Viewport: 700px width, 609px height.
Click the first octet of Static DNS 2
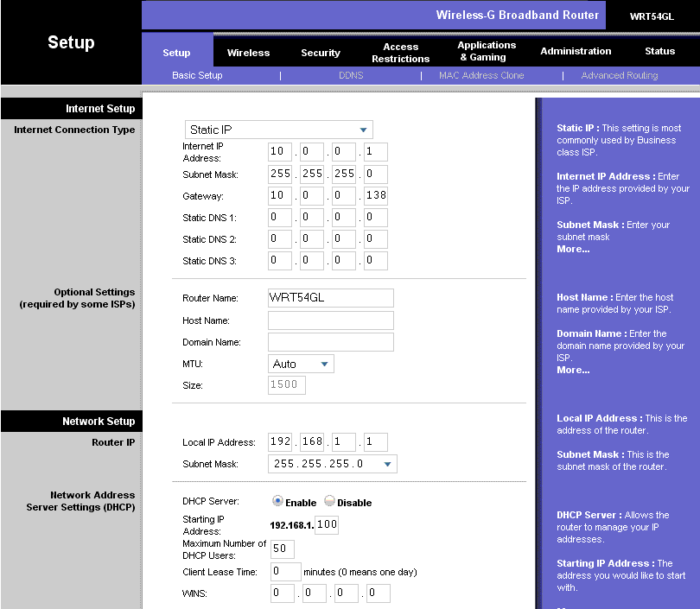tap(280, 238)
